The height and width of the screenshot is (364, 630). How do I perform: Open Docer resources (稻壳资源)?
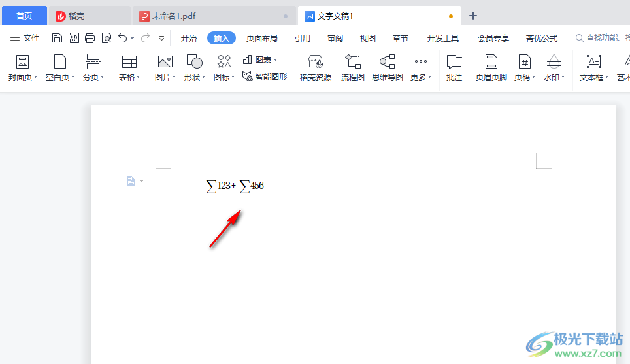tap(316, 68)
